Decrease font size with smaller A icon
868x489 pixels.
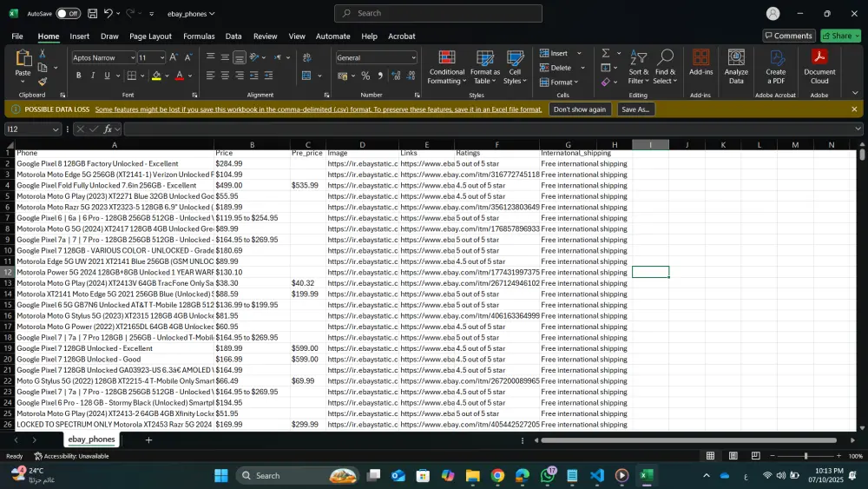(188, 57)
